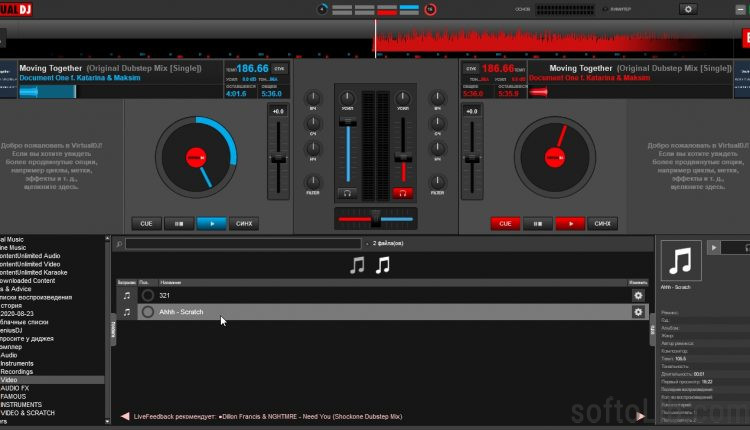Pause the left deck
This screenshot has width=750, height=430.
[179, 223]
